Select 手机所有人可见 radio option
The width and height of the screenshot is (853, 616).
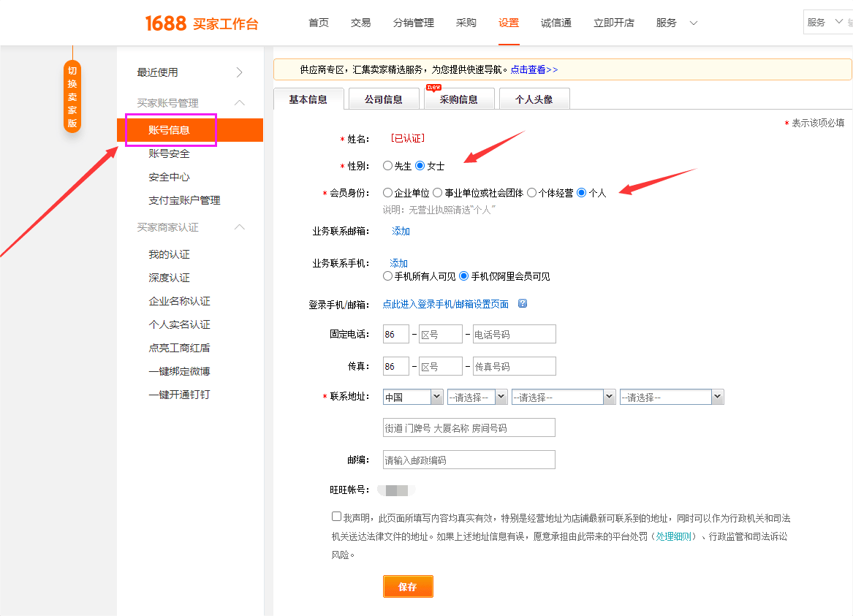pyautogui.click(x=387, y=276)
